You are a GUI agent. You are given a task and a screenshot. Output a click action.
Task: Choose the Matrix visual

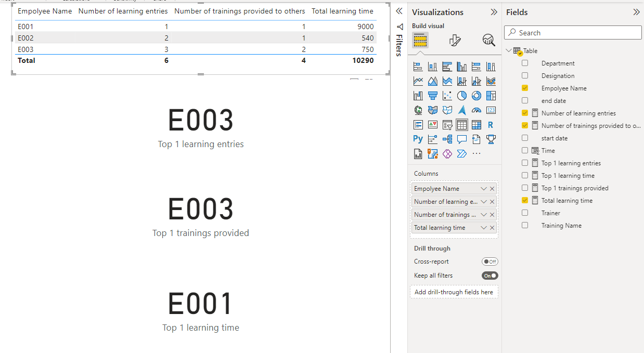[x=476, y=125]
